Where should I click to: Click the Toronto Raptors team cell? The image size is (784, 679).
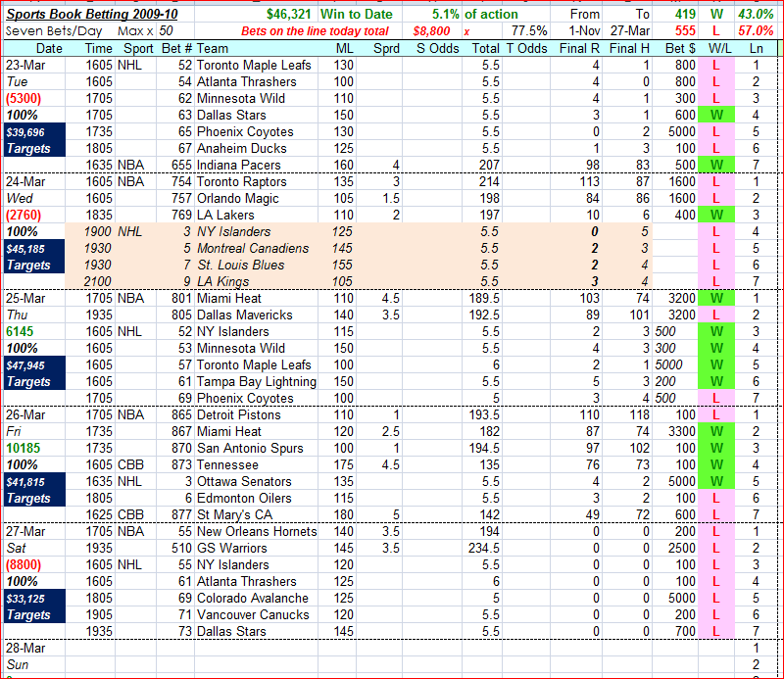pyautogui.click(x=256, y=181)
